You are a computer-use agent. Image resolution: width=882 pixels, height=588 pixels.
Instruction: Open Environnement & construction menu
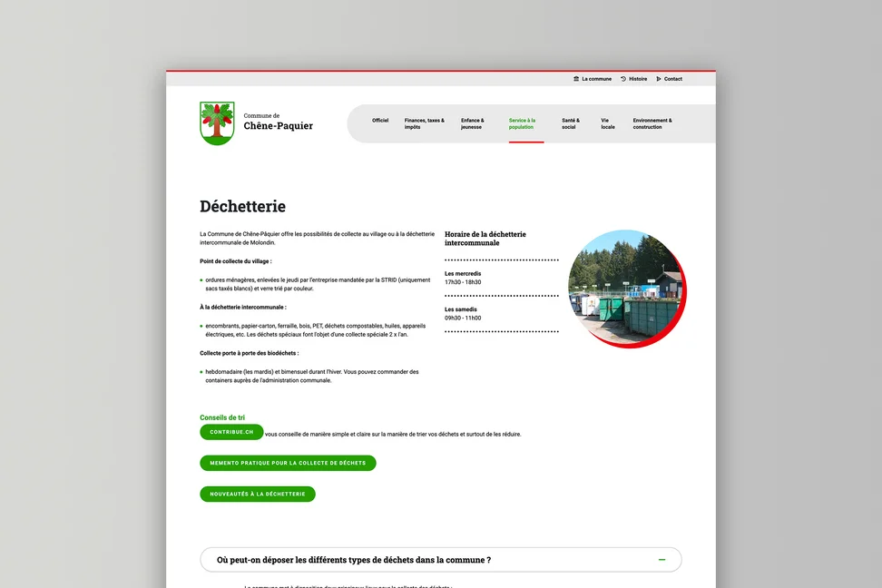click(x=652, y=123)
